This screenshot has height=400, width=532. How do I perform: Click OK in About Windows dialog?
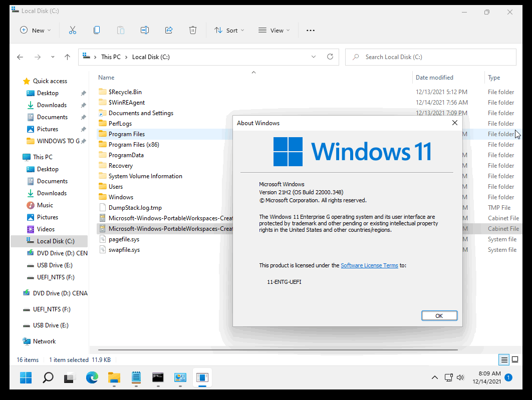(439, 315)
